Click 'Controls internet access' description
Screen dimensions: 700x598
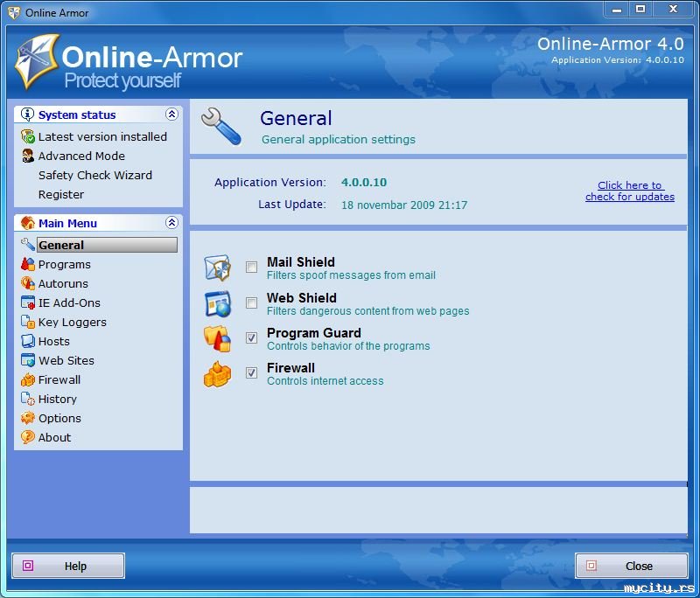pyautogui.click(x=325, y=381)
